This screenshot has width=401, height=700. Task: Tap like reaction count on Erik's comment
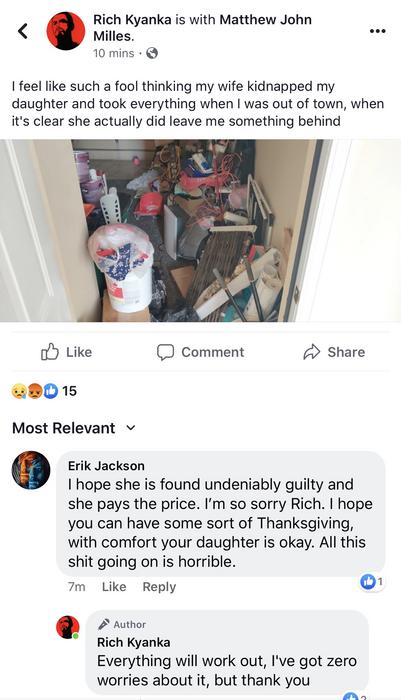click(372, 581)
